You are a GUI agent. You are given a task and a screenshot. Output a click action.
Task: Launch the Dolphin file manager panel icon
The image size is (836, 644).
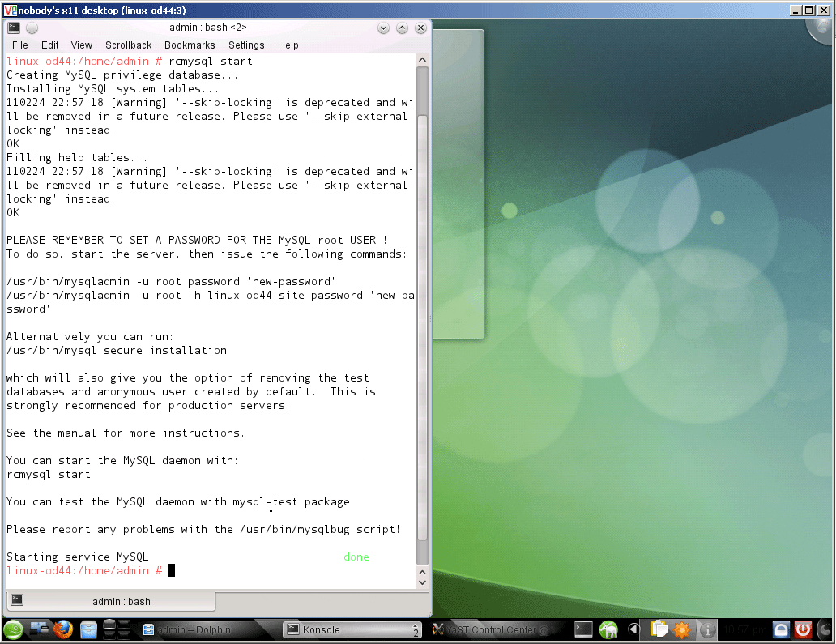coord(88,630)
